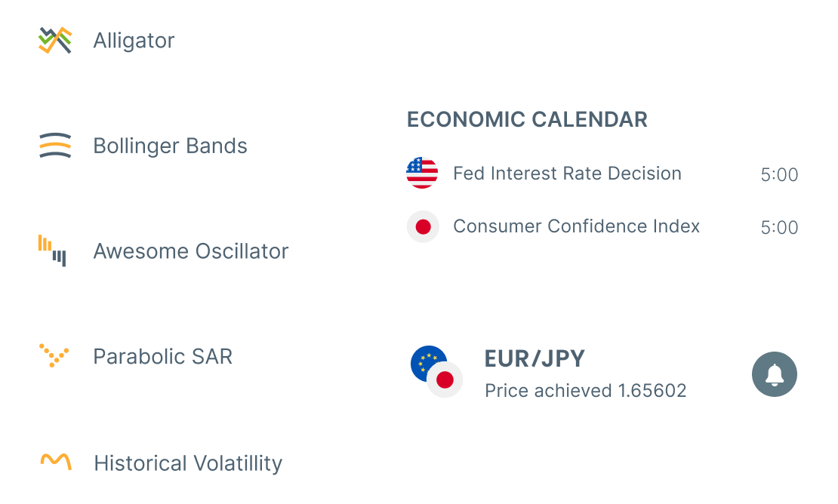The image size is (838, 504).
Task: Click the EUR/JPY pair title
Action: click(535, 359)
